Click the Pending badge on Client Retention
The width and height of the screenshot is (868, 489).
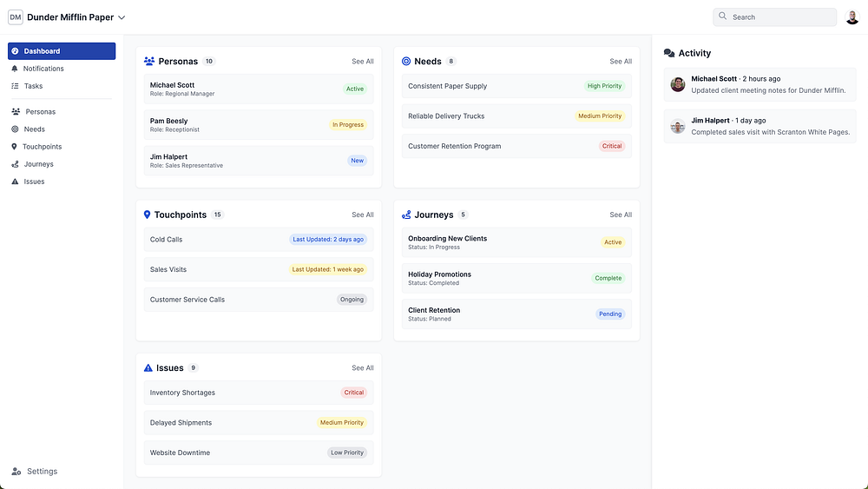[x=610, y=314]
